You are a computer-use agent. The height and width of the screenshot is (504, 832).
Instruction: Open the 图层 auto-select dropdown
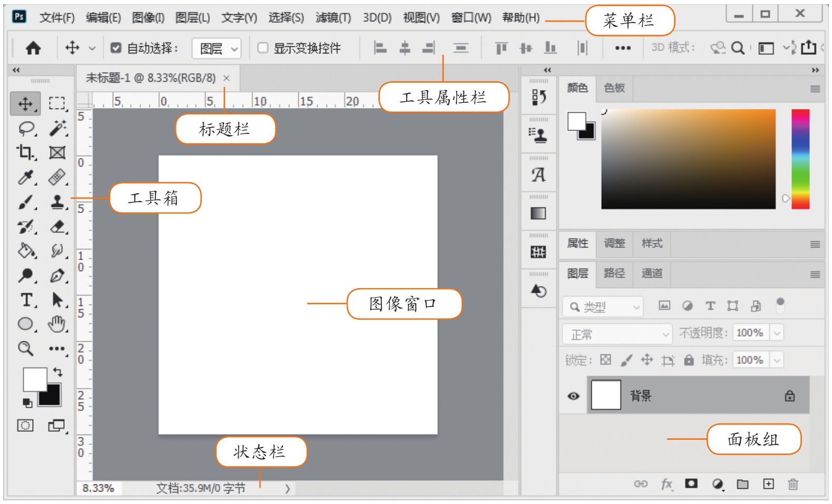[216, 48]
